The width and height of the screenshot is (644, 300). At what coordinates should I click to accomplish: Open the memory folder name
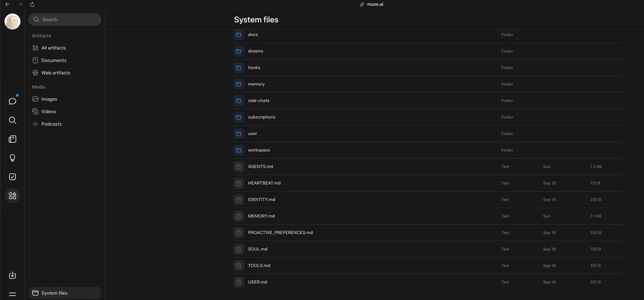(x=256, y=84)
